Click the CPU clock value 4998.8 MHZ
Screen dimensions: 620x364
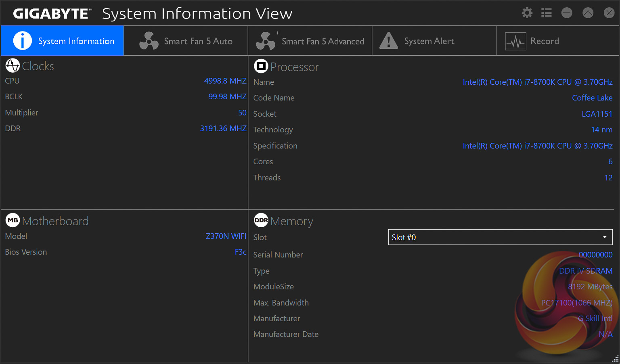pos(225,81)
